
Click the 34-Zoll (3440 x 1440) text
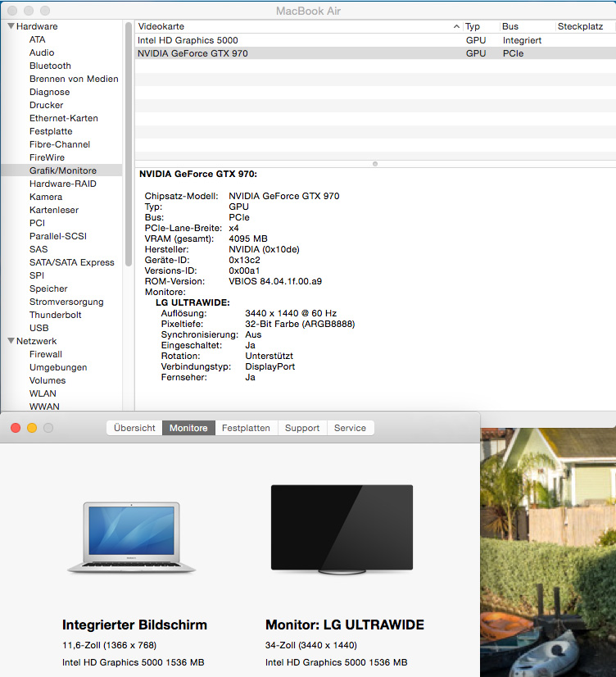click(x=311, y=645)
